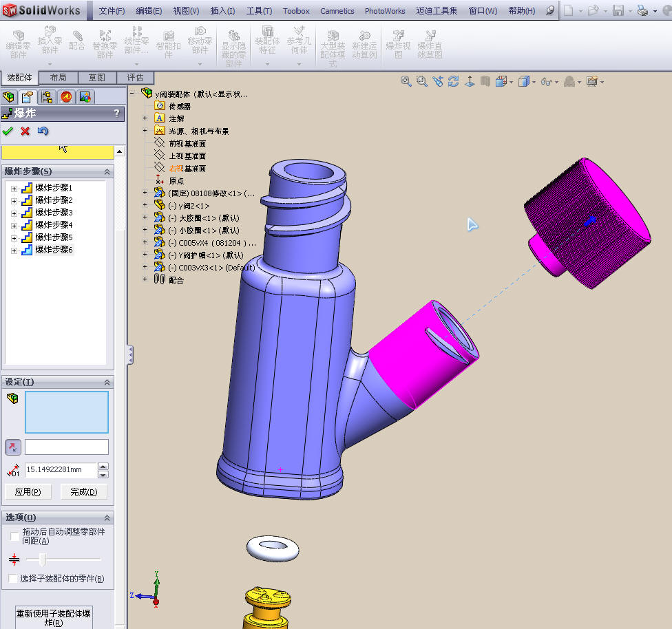Click explode help question mark
The height and width of the screenshot is (629, 672).
tap(116, 114)
